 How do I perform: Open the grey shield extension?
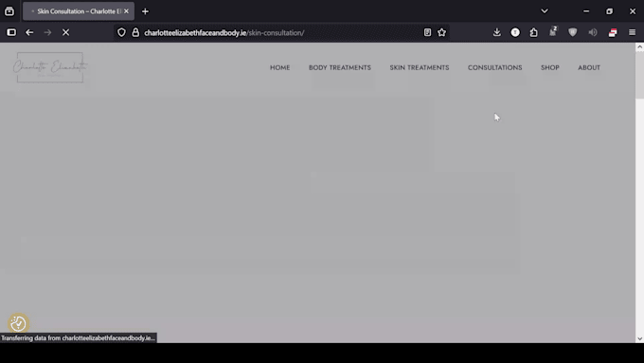pos(573,32)
